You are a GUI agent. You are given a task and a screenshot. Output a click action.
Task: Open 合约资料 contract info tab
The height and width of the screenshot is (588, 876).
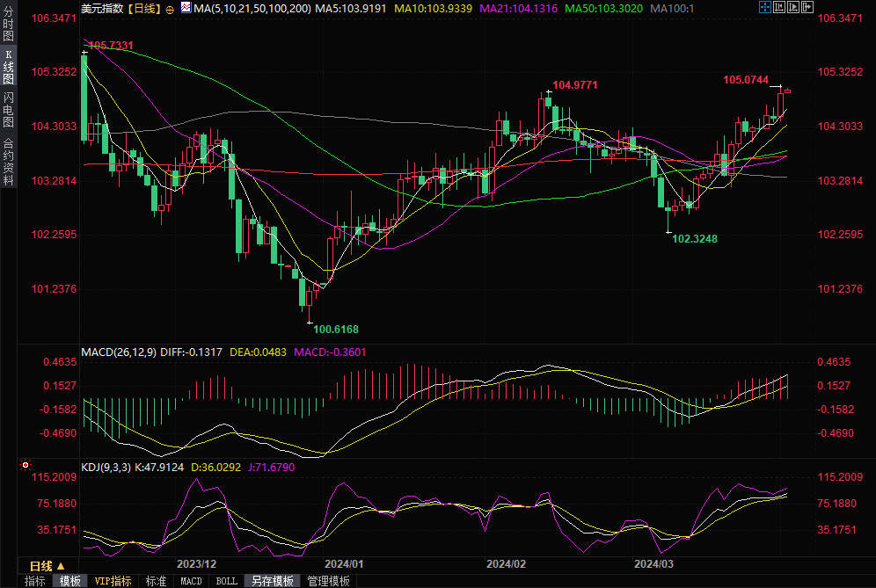(9, 162)
